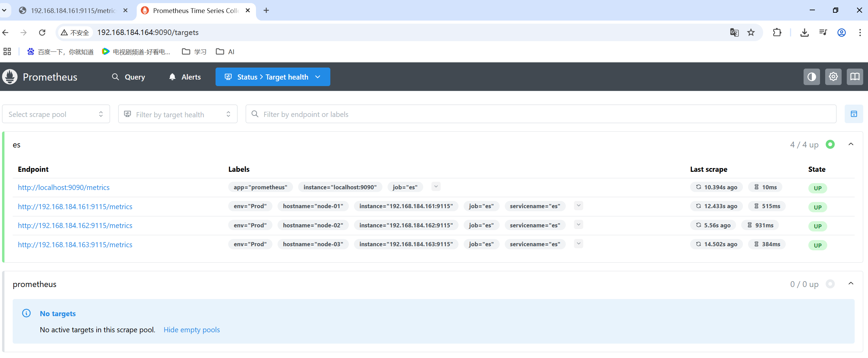Bookmark this page with the star icon
The width and height of the screenshot is (868, 358).
click(751, 32)
